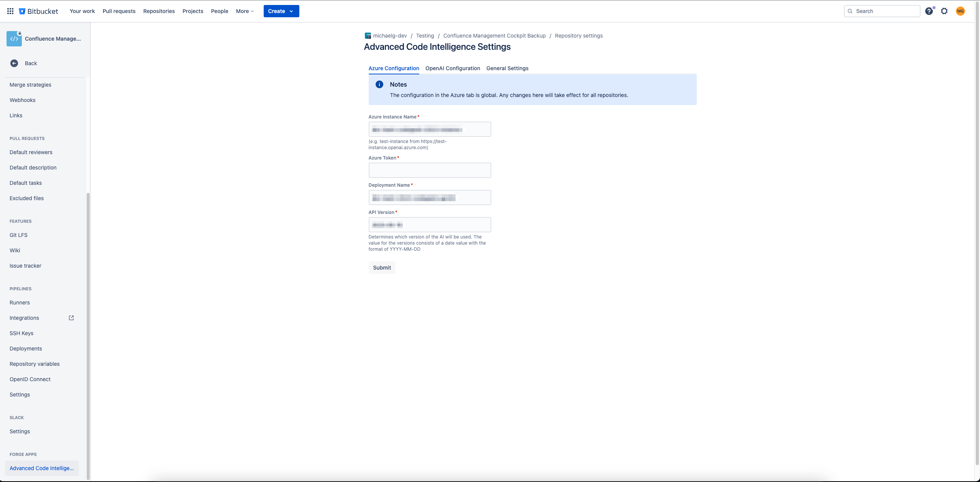Open Testing breadcrumb link
This screenshot has height=482, width=980.
click(425, 36)
